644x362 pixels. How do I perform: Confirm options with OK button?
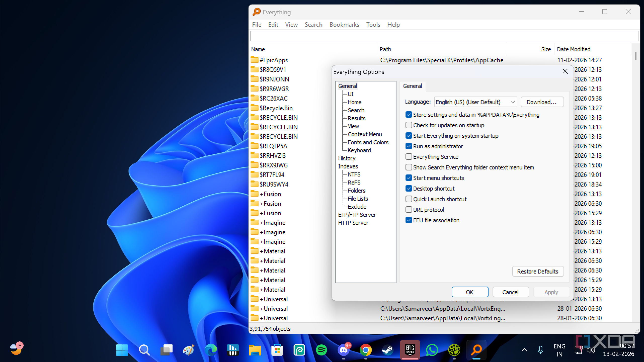[x=470, y=292]
